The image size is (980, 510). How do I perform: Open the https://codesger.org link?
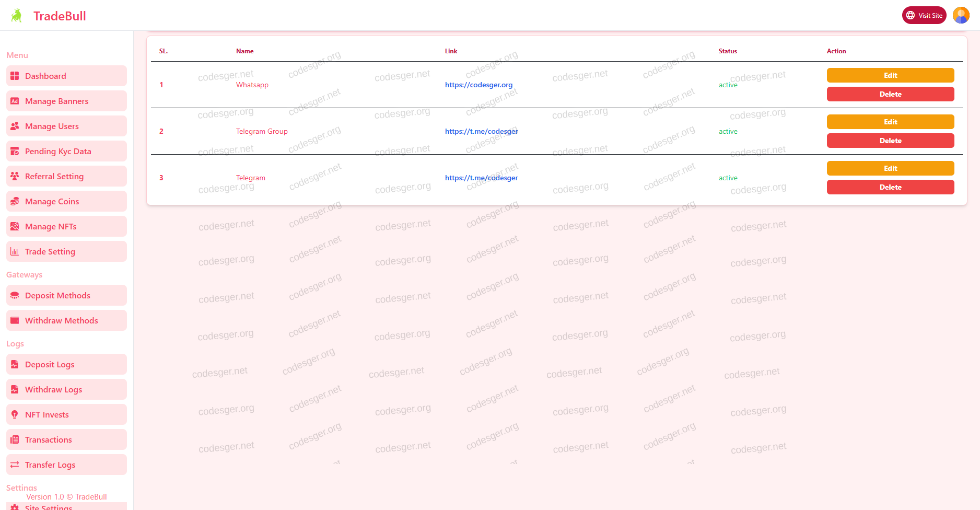(x=479, y=85)
